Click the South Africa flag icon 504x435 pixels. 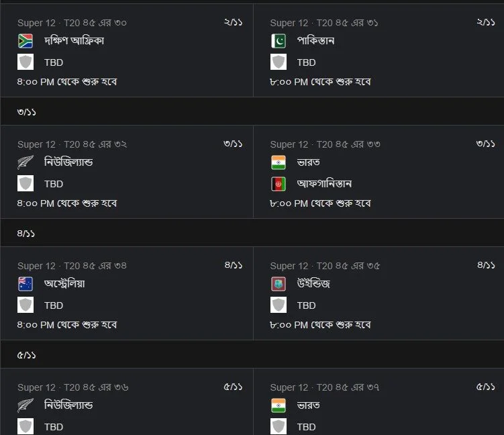[x=26, y=41]
